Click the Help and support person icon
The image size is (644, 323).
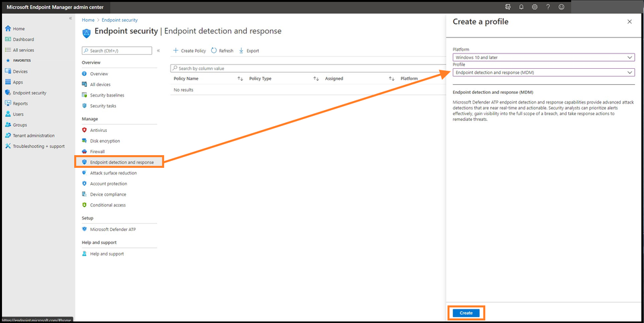pos(84,254)
